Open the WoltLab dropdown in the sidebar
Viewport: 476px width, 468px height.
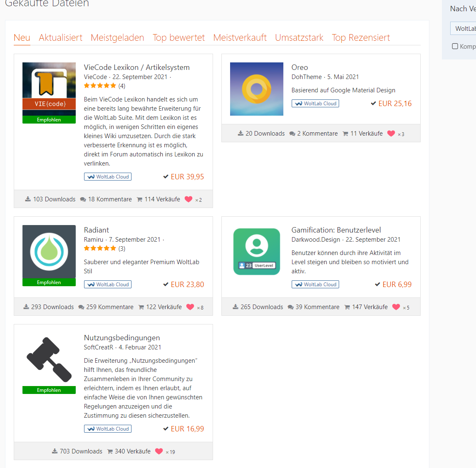(x=464, y=29)
